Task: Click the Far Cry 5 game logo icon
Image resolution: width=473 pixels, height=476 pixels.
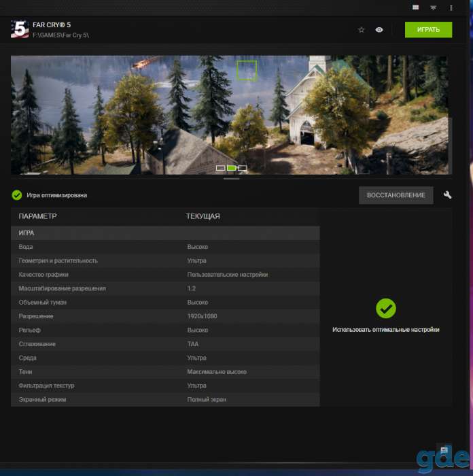Action: [20, 29]
